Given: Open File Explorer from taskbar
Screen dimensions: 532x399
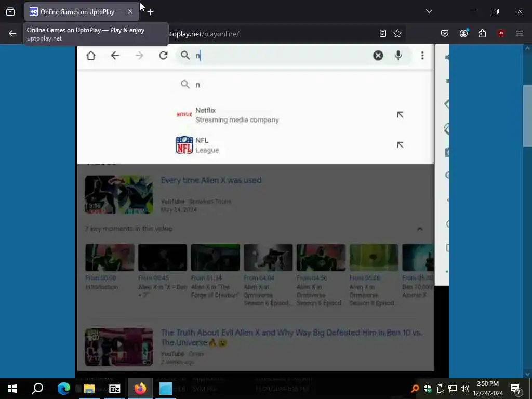Looking at the screenshot, I should pos(89,389).
